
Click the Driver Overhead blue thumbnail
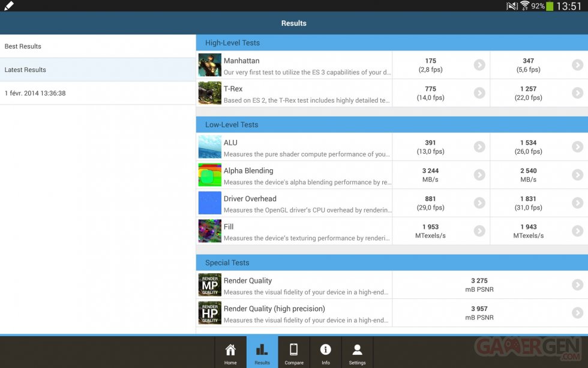pyautogui.click(x=209, y=204)
